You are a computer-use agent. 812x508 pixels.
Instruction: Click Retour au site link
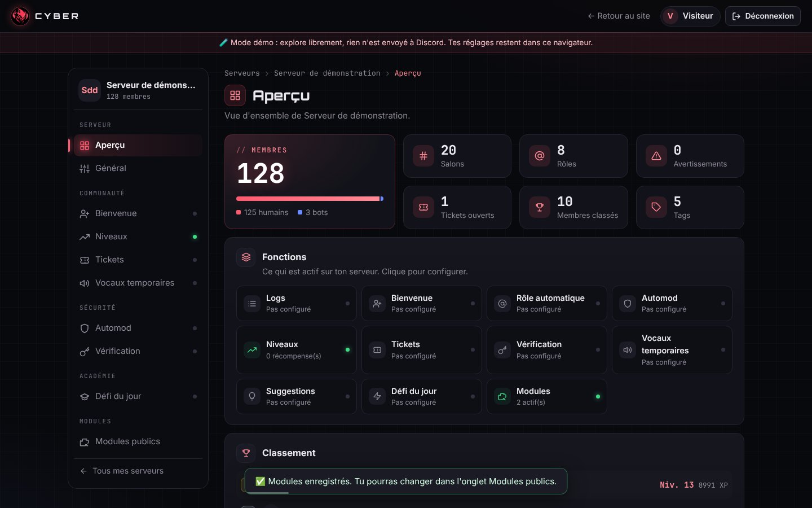point(619,16)
